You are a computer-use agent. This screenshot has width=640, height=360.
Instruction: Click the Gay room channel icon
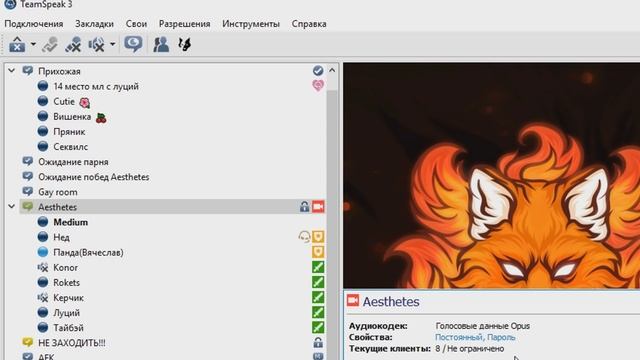tap(28, 191)
